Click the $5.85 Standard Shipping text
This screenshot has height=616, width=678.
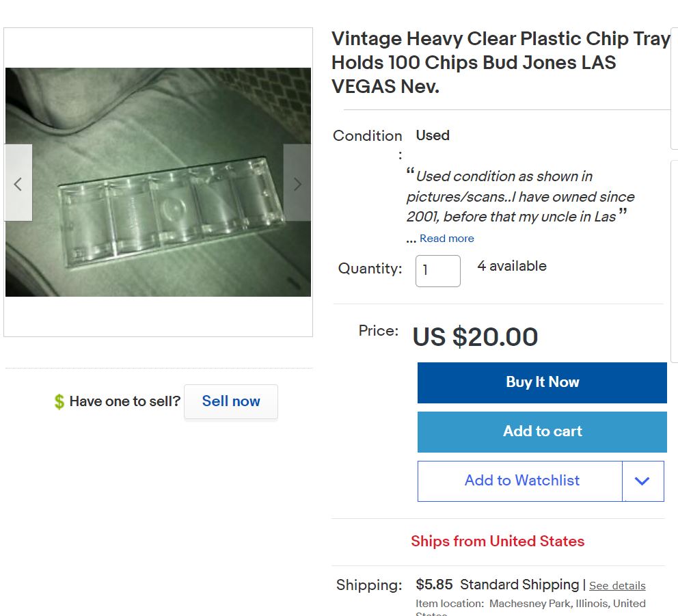click(497, 585)
